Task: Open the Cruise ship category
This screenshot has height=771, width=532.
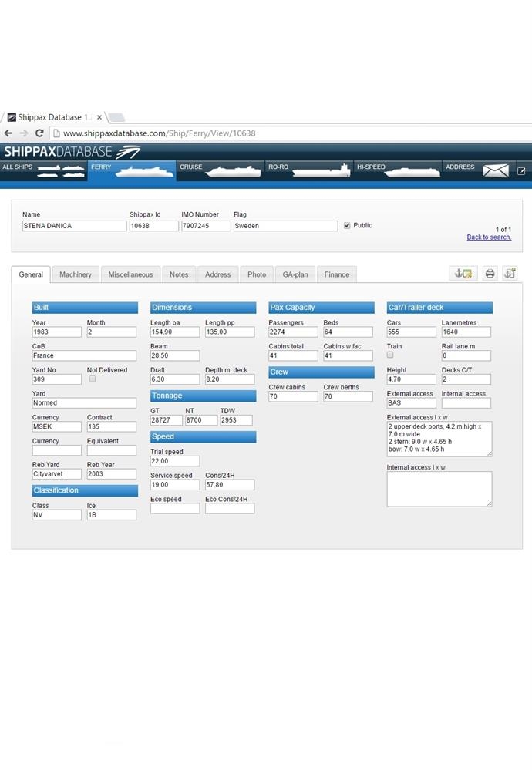Action: 221,170
